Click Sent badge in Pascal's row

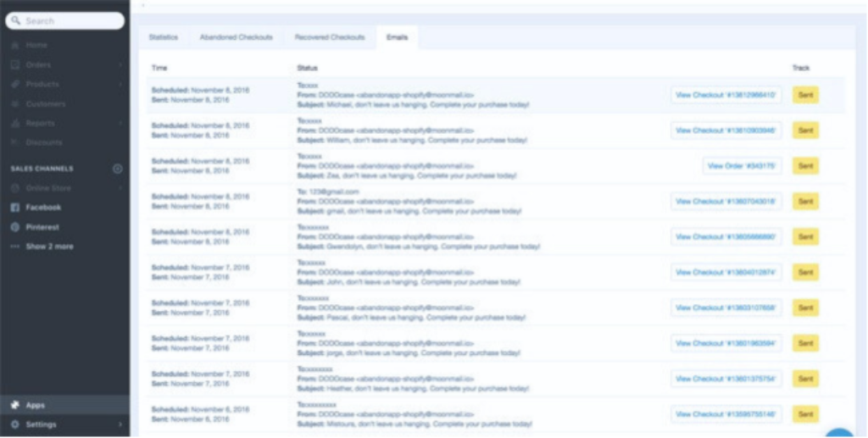pos(805,308)
